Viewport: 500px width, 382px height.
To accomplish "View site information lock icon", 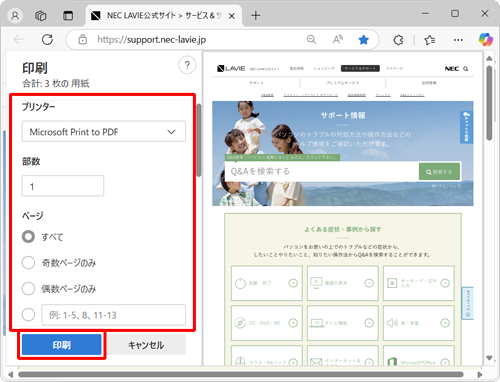I will 82,39.
